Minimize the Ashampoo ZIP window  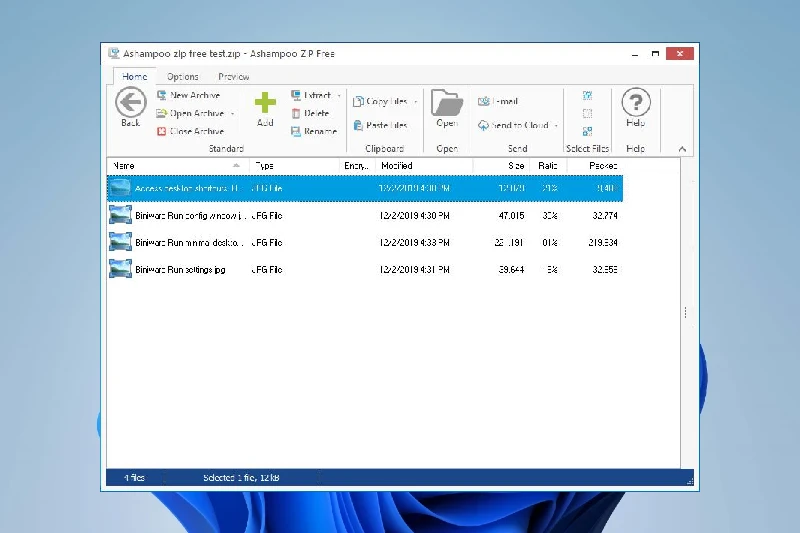tap(635, 54)
